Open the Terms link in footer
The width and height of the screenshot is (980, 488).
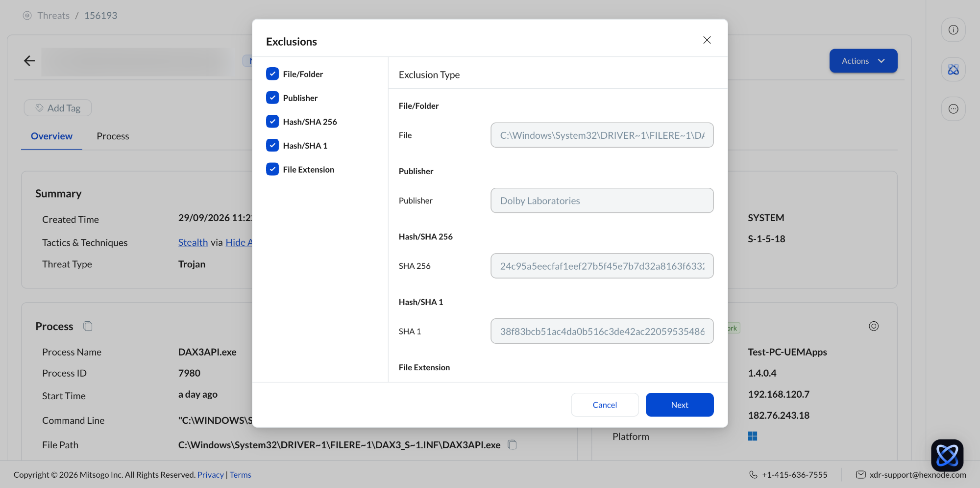point(240,475)
